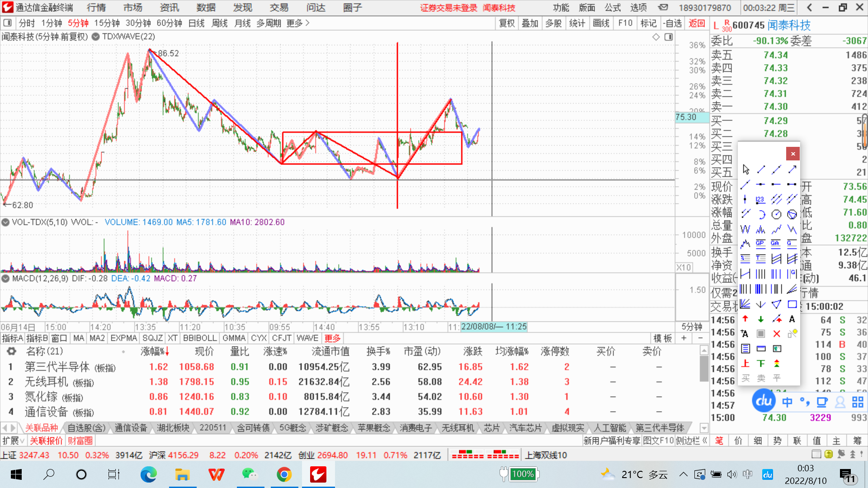This screenshot has height=488, width=868.
Task: Click the BBIBOLL indicator button
Action: click(199, 338)
